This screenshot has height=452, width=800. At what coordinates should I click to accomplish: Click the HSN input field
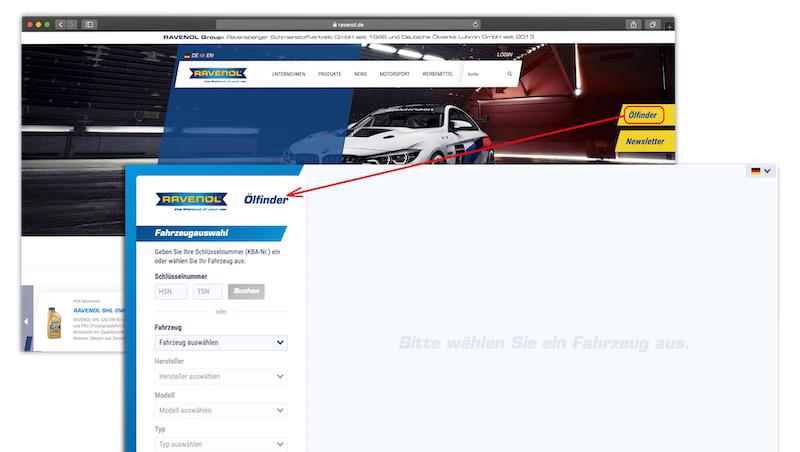pos(171,291)
